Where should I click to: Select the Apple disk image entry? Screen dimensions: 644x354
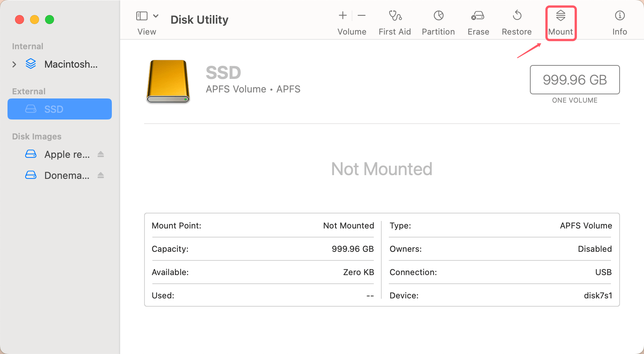point(67,154)
